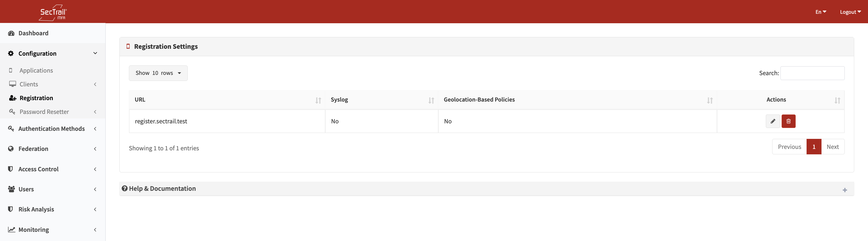
Task: Expand the Federation chevron
Action: click(95, 149)
